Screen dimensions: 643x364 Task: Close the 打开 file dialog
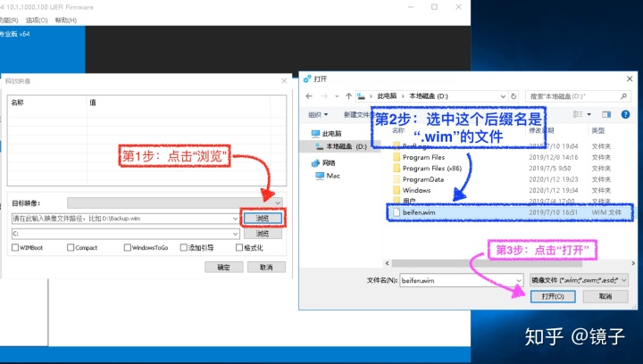(630, 79)
